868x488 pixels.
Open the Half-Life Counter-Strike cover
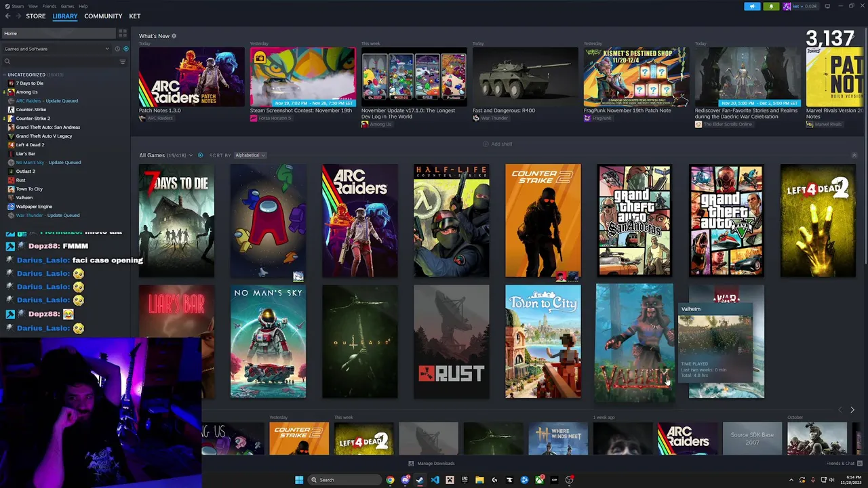pyautogui.click(x=452, y=220)
